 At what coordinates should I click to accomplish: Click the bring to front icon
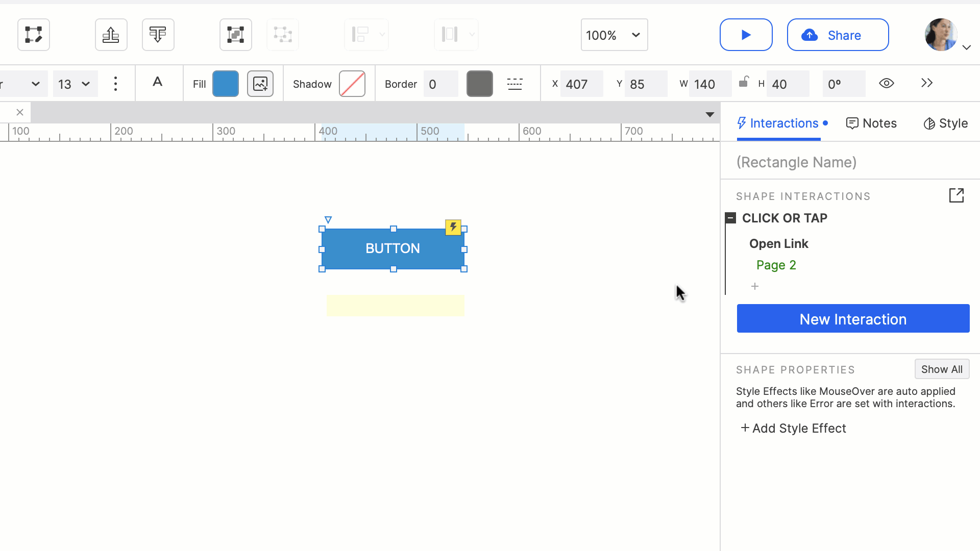[111, 35]
